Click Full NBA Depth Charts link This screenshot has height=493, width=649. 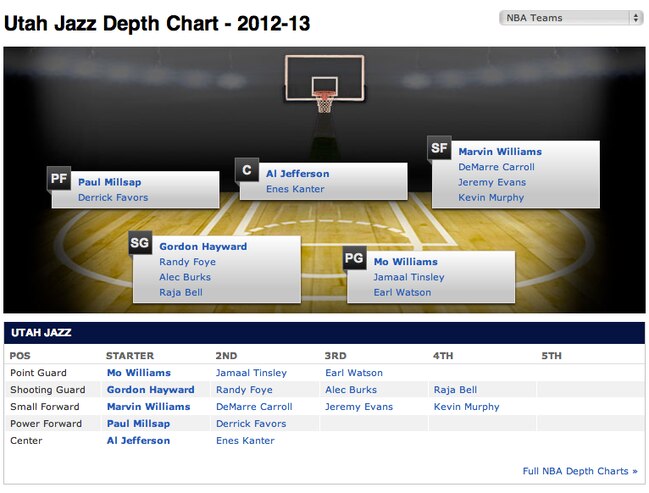click(580, 471)
